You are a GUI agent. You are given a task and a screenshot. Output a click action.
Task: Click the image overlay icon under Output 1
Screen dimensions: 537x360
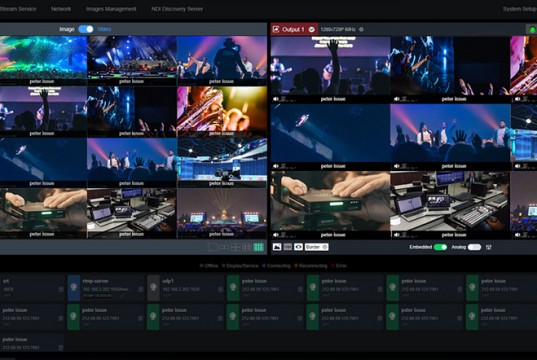(277, 247)
